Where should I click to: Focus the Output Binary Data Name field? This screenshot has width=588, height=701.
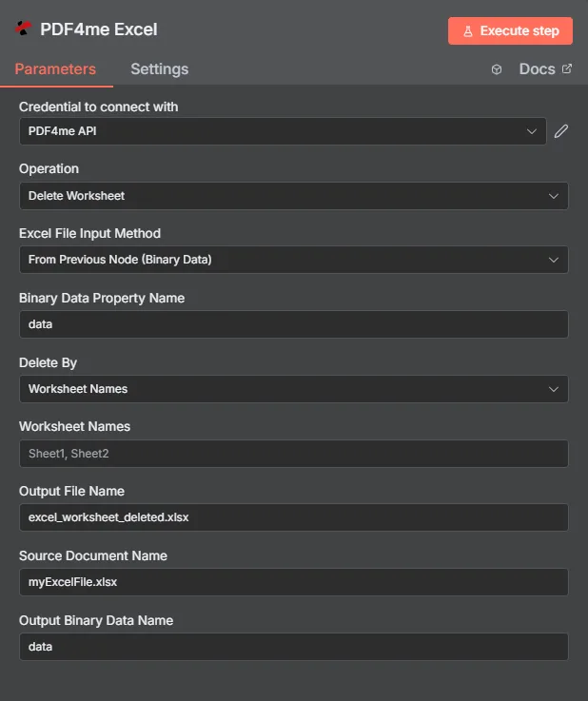point(294,647)
